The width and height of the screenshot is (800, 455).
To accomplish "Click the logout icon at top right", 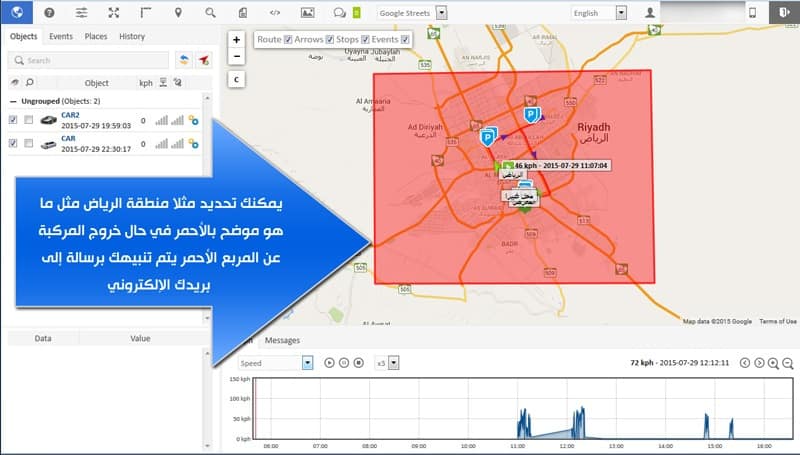I will 784,12.
